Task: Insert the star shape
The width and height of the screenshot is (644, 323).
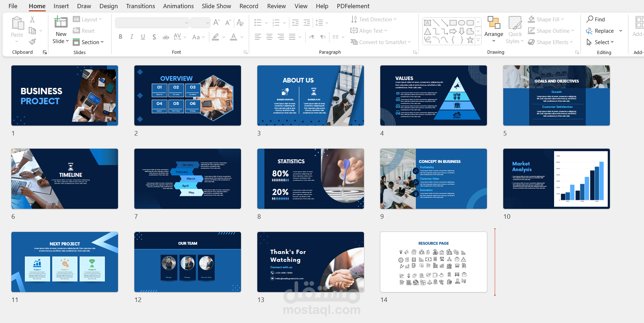Action: (470, 40)
